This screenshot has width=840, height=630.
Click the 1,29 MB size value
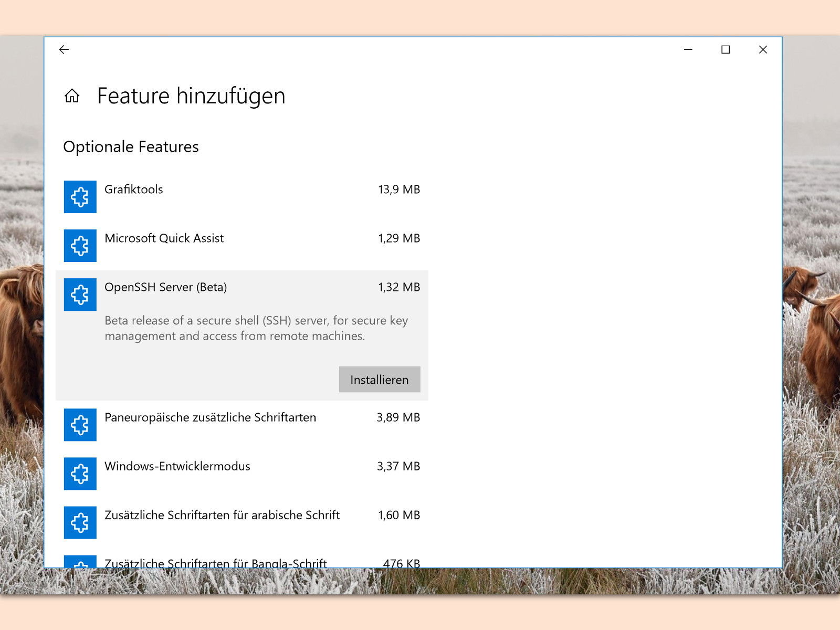[x=399, y=238]
